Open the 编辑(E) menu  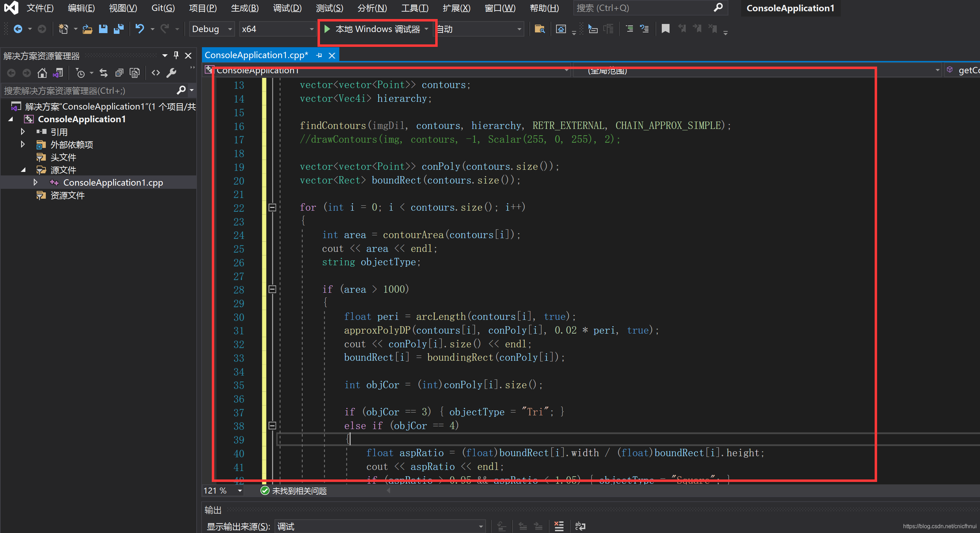click(81, 8)
